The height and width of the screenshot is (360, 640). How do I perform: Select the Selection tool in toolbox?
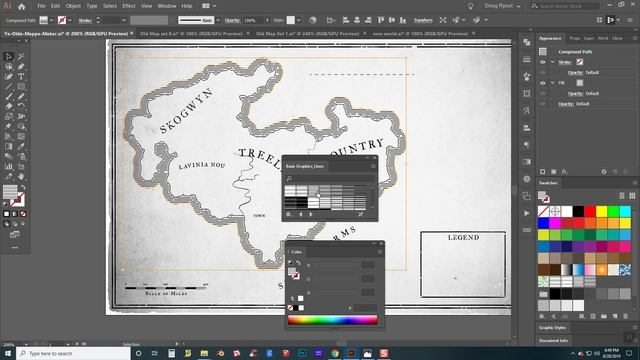(x=9, y=56)
